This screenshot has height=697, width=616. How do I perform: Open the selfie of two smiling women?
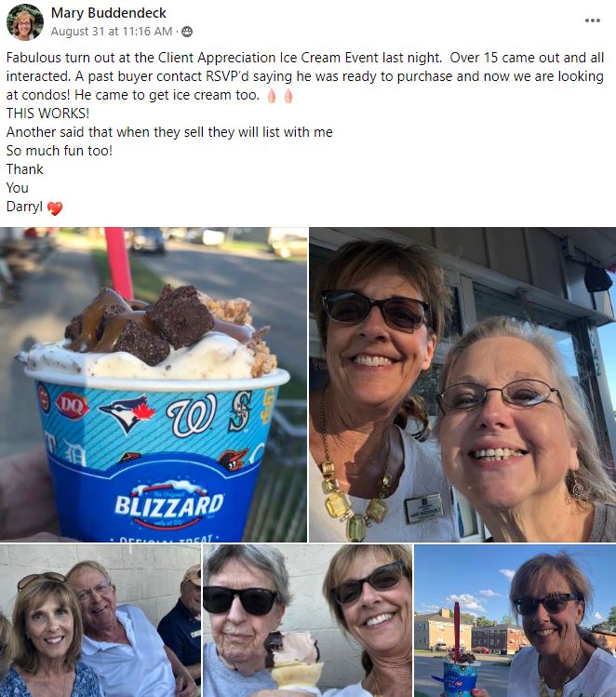[x=462, y=384]
